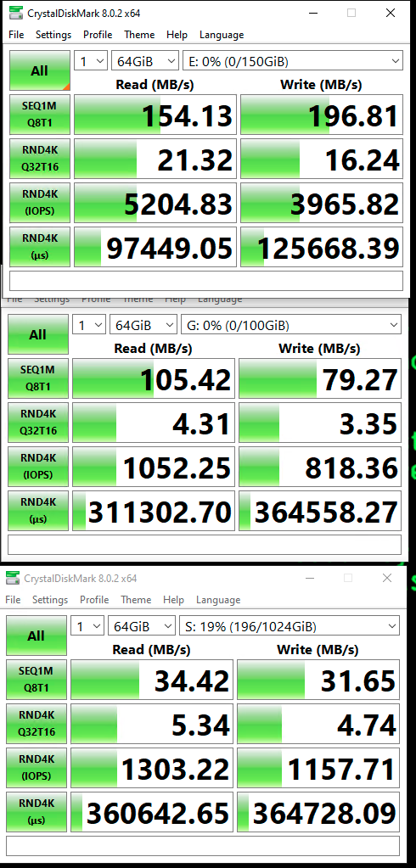Open Settings menu in bottom S: drive window
Viewport: 416px width, 868px height.
point(50,600)
